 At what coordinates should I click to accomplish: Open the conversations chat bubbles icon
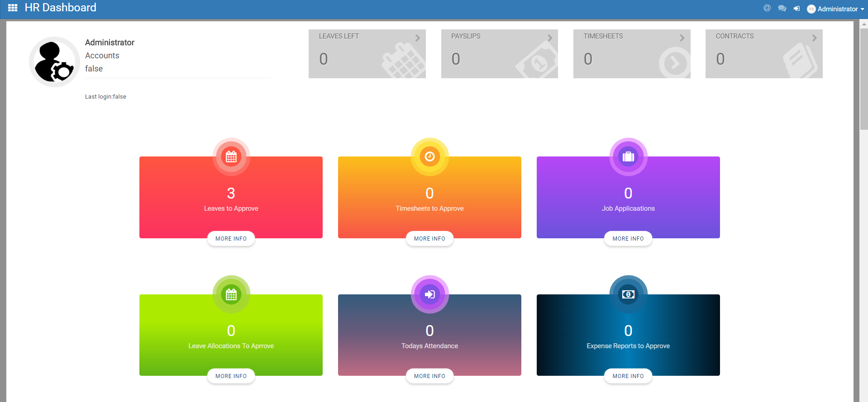point(782,9)
